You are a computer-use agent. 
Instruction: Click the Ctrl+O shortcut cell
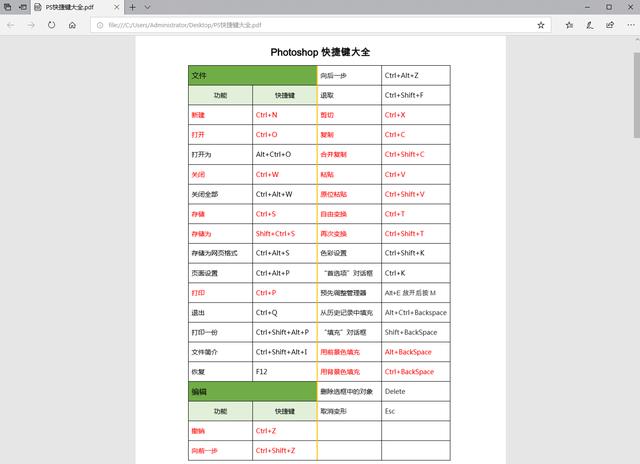click(x=284, y=135)
